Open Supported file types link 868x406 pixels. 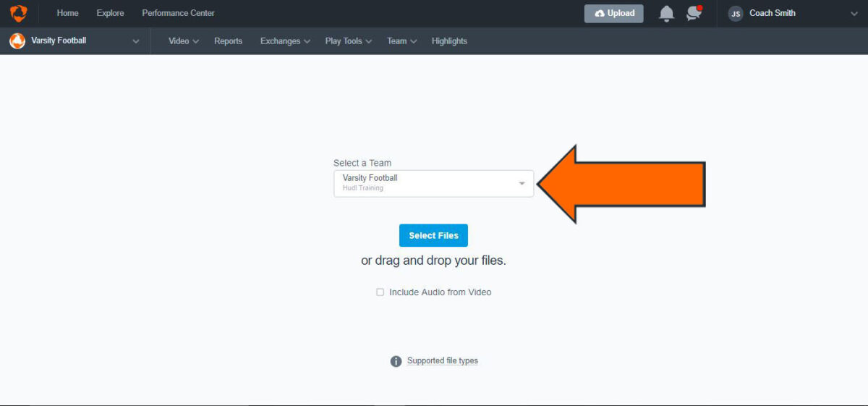click(x=443, y=360)
